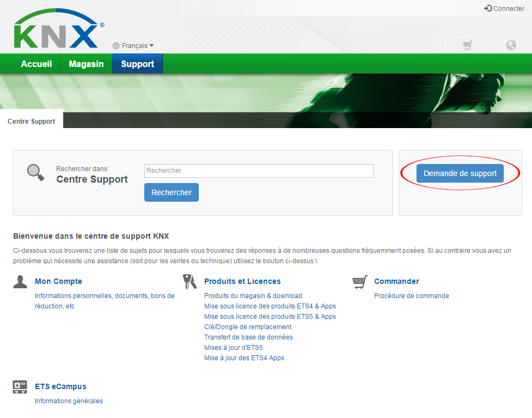Click the Produits et Licences keys icon

coord(189,282)
